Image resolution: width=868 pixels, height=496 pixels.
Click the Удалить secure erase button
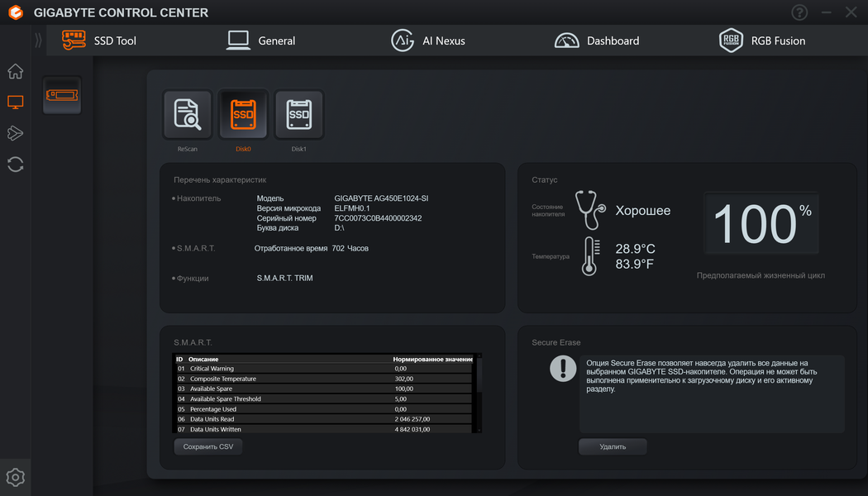(613, 446)
